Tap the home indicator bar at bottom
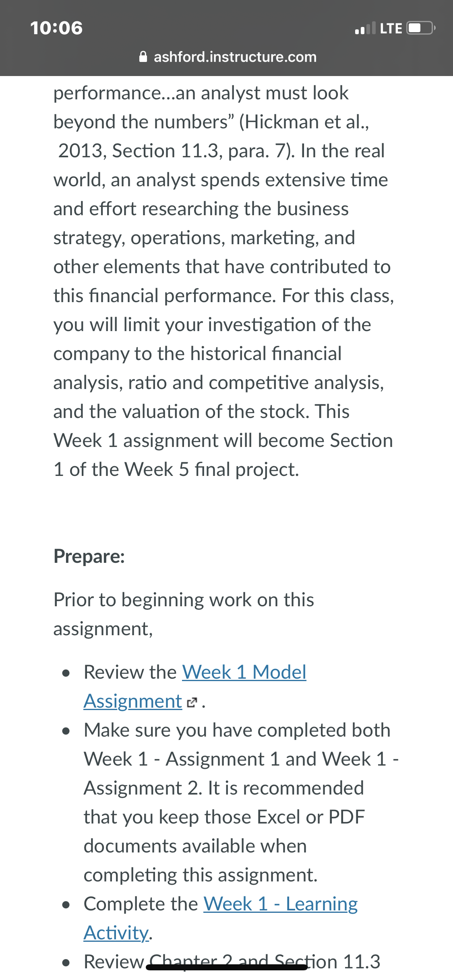Viewport: 453px width, 980px height. pyautogui.click(x=227, y=967)
